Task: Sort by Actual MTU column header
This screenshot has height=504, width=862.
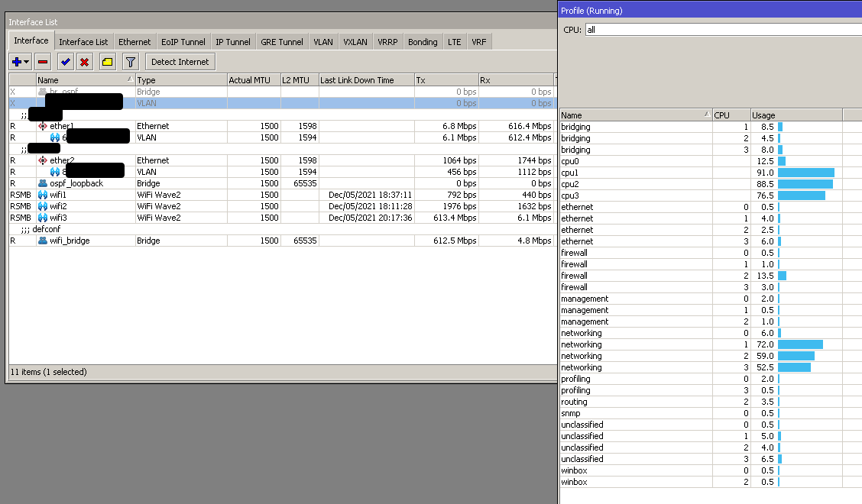Action: [x=254, y=80]
